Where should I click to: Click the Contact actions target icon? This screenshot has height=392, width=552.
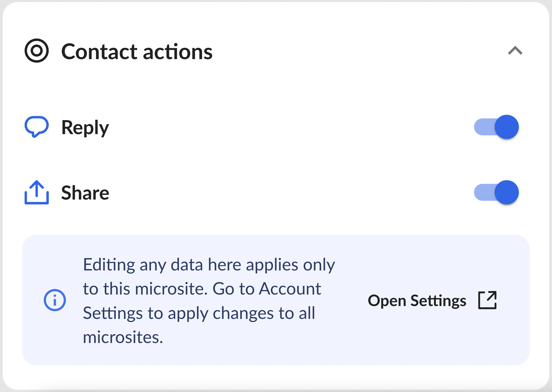coord(37,51)
